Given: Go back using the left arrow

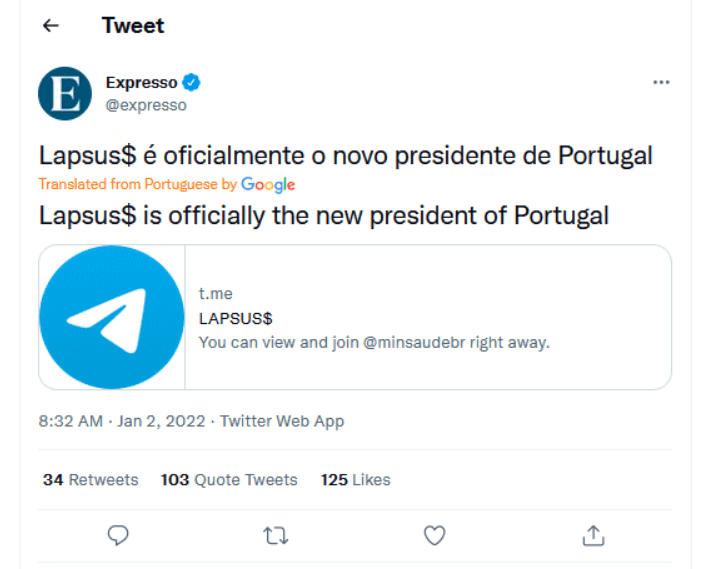Looking at the screenshot, I should [51, 26].
